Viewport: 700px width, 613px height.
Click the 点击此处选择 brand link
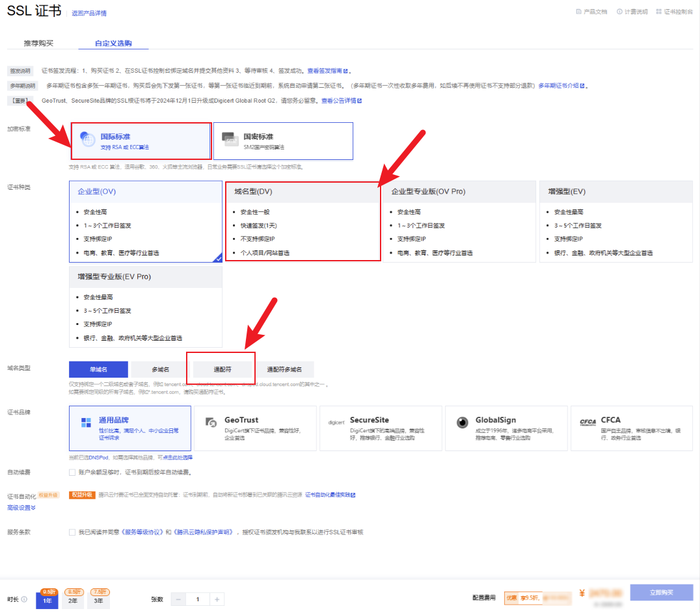[x=178, y=458]
